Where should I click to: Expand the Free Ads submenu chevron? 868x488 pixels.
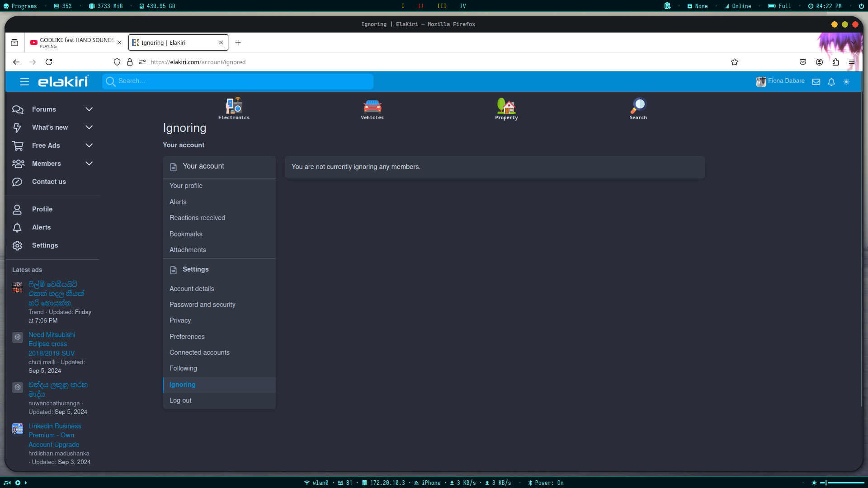[x=89, y=145]
